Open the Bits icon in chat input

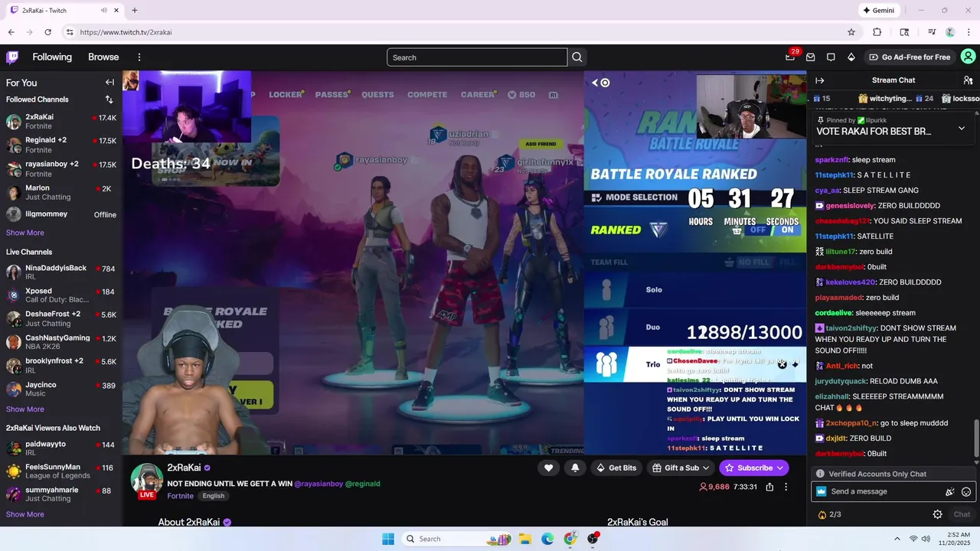coord(950,492)
